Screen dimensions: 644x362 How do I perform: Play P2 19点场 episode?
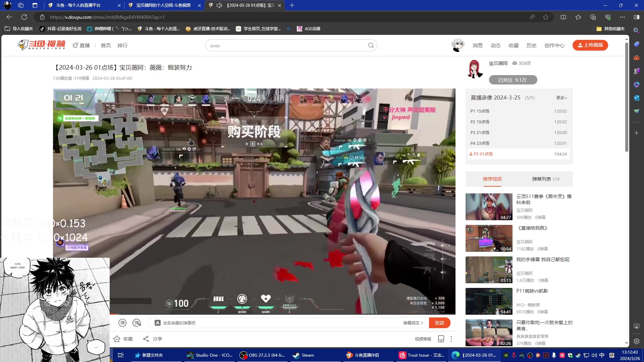pyautogui.click(x=519, y=122)
